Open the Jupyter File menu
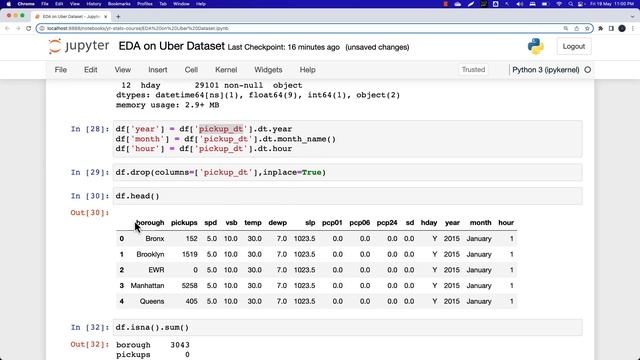The image size is (640, 360). [61, 70]
